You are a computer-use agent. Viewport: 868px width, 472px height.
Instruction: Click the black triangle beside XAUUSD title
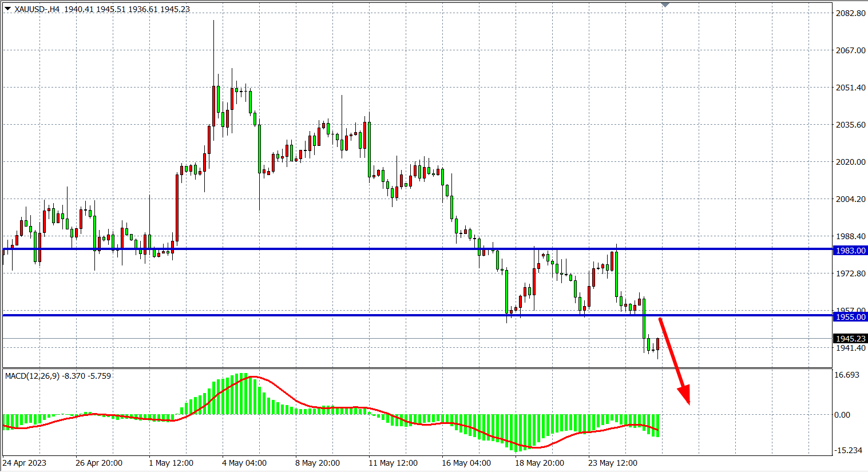pyautogui.click(x=7, y=9)
